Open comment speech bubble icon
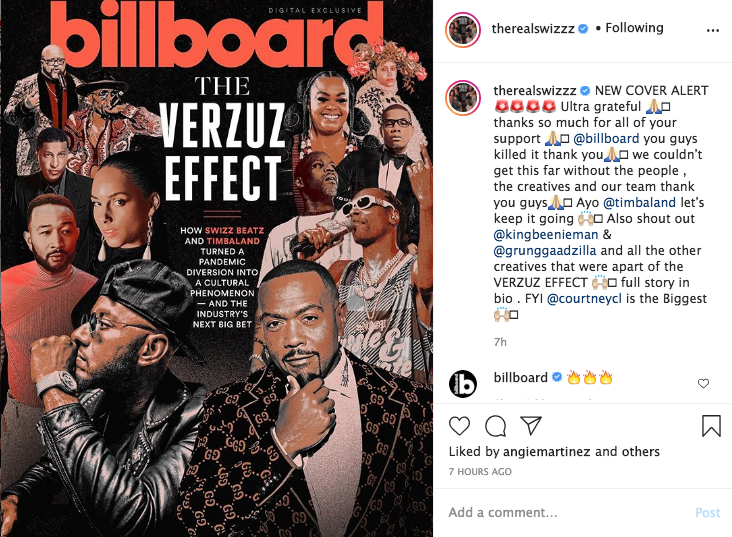Image resolution: width=732 pixels, height=537 pixels. (x=495, y=426)
